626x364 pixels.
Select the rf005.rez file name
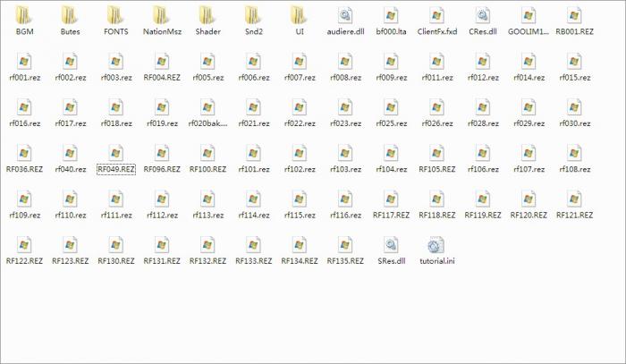click(208, 78)
